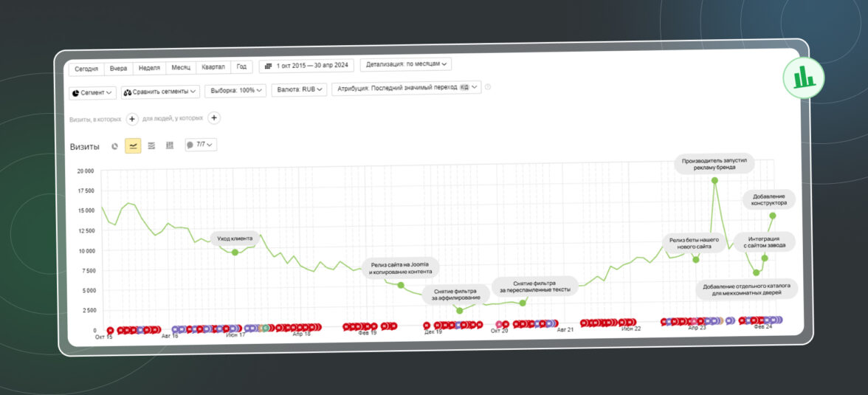Open Детализация: по месяцам dropdown
Image resolution: width=868 pixels, height=395 pixels.
click(x=406, y=64)
